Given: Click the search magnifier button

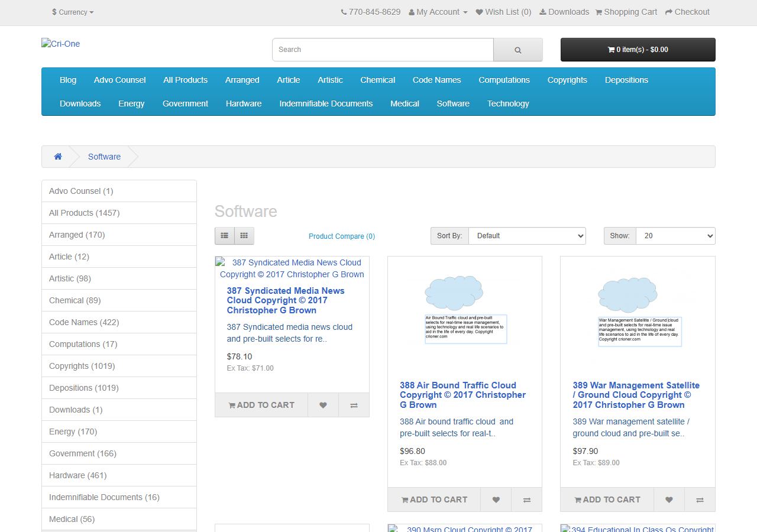Looking at the screenshot, I should tap(518, 50).
